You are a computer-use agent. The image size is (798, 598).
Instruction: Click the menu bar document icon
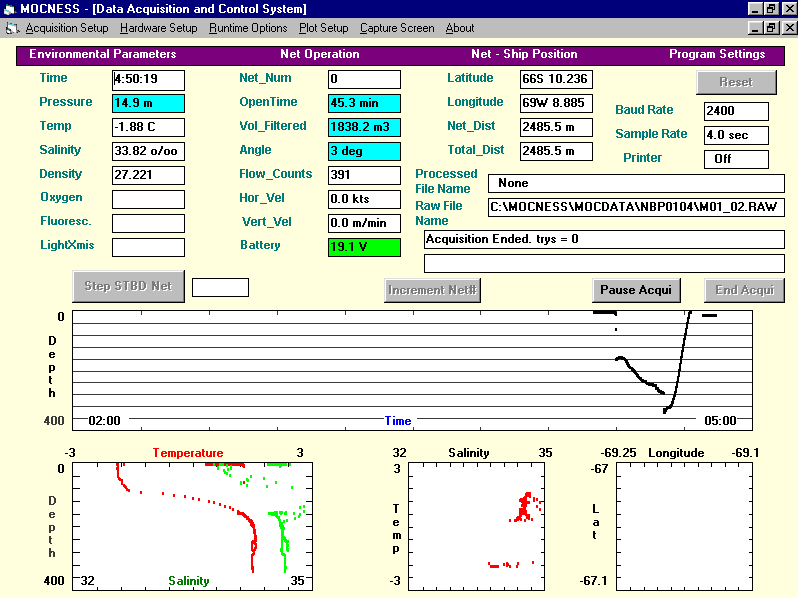click(x=12, y=29)
